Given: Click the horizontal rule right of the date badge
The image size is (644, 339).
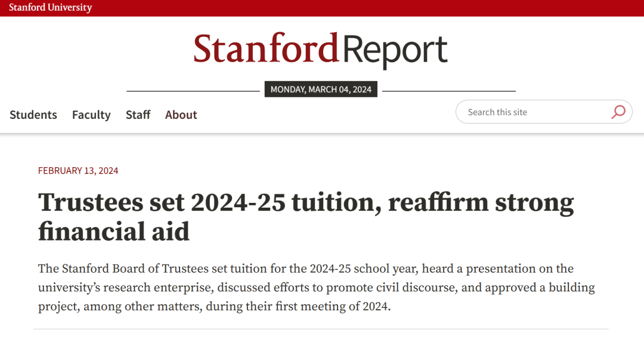Looking at the screenshot, I should [x=448, y=91].
